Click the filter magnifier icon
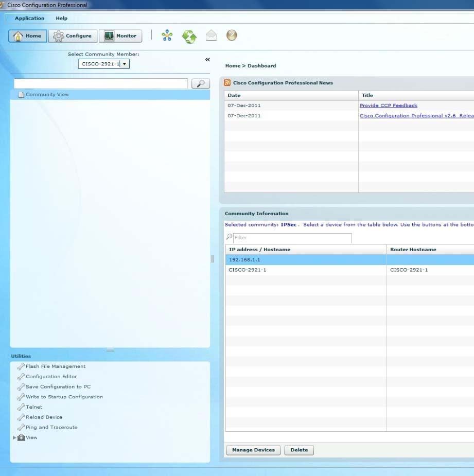The image size is (474, 476). pyautogui.click(x=229, y=237)
